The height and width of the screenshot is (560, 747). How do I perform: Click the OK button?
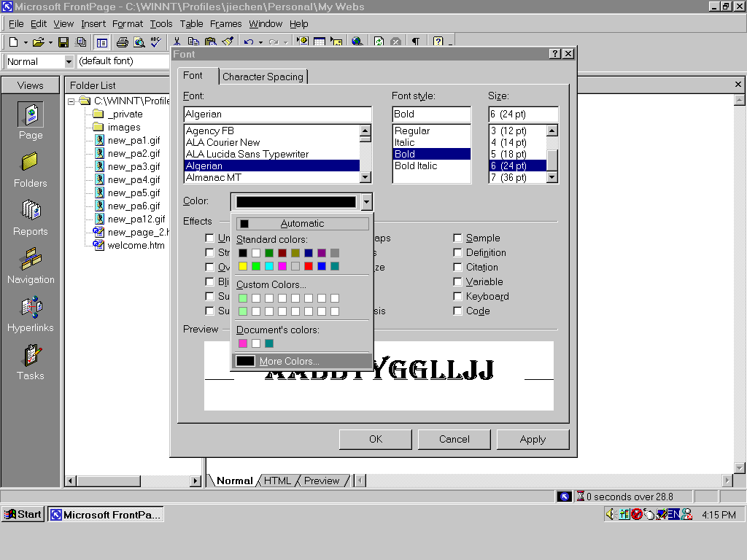(x=375, y=439)
